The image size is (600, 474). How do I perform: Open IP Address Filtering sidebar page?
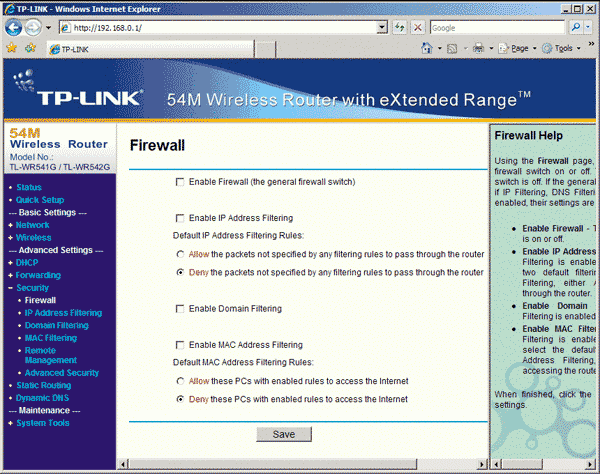[x=63, y=313]
